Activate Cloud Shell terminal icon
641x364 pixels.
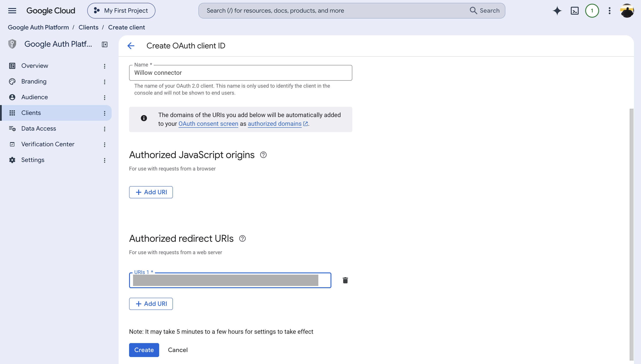pyautogui.click(x=575, y=11)
